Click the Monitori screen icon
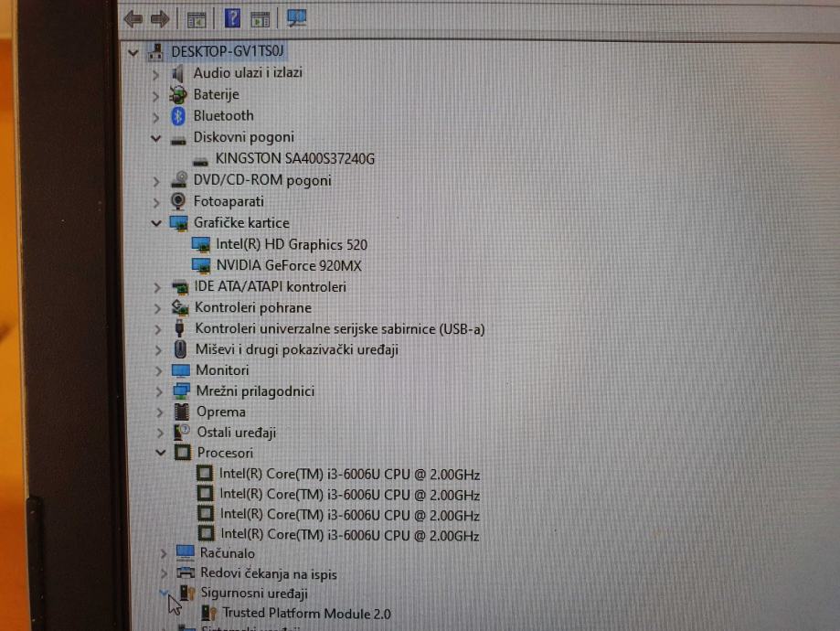The image size is (840, 631). 181,370
